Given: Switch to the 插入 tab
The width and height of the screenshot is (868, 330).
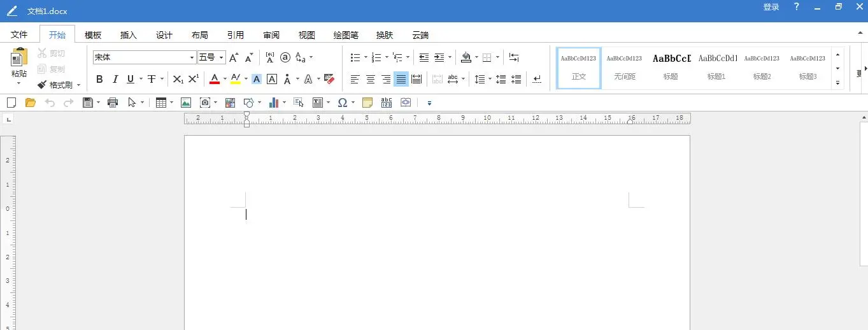Looking at the screenshot, I should point(129,34).
